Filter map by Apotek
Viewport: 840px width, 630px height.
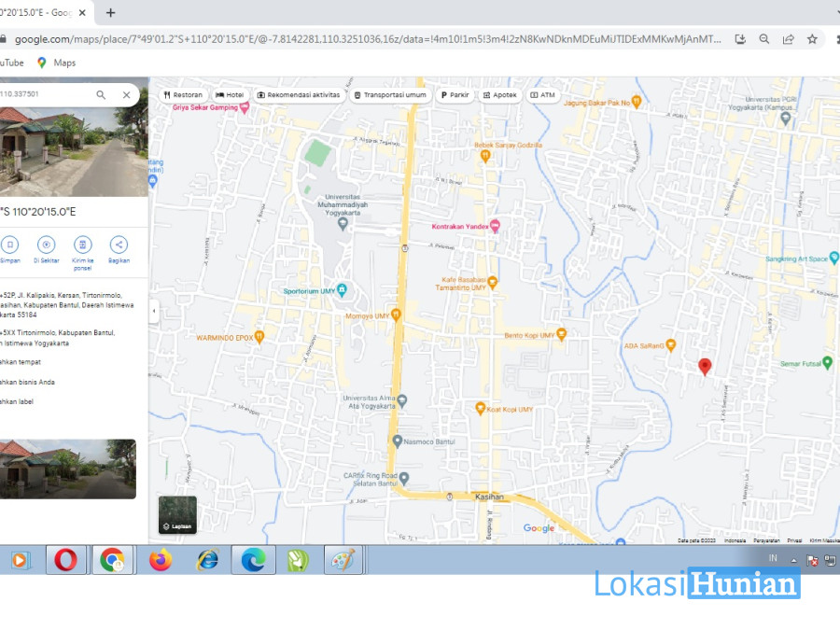(x=500, y=95)
